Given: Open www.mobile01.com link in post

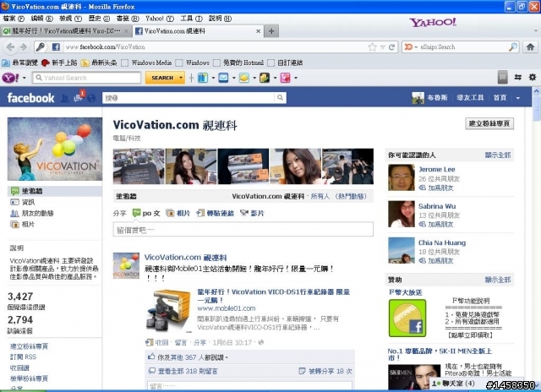Looking at the screenshot, I should tap(226, 308).
